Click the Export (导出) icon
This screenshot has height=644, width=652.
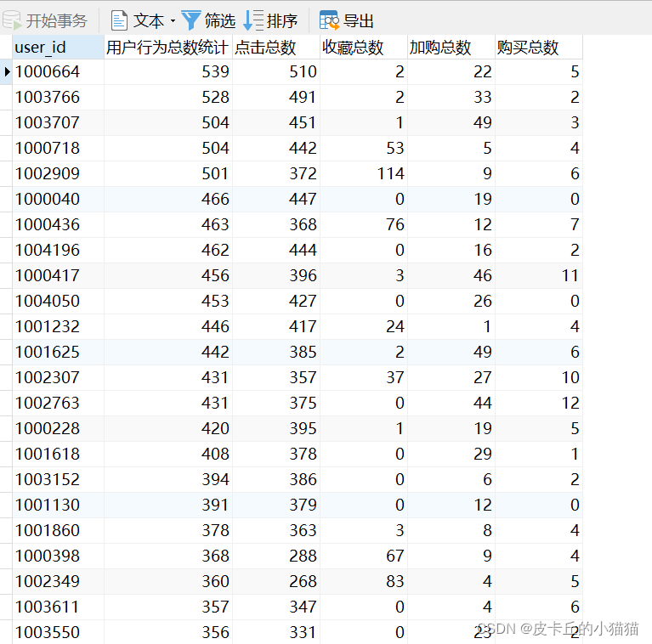click(329, 20)
